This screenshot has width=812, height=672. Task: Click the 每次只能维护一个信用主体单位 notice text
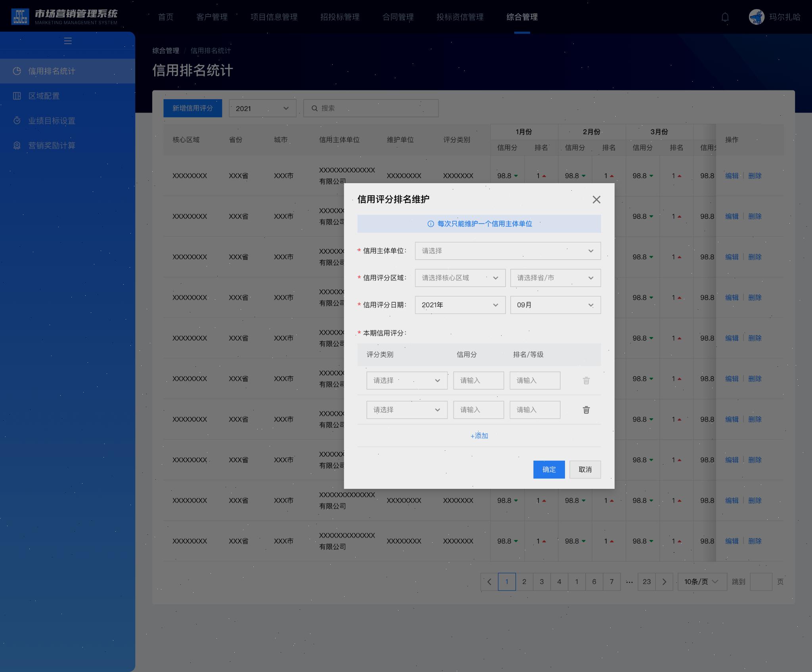(485, 224)
